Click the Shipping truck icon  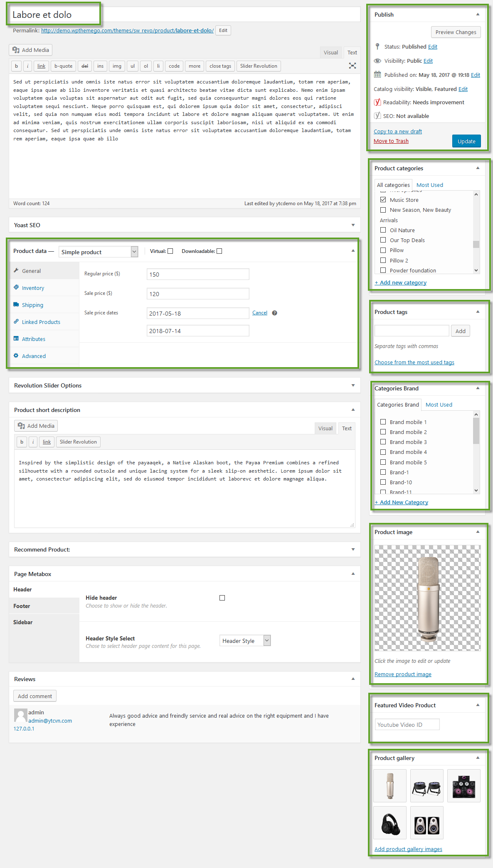(x=16, y=304)
